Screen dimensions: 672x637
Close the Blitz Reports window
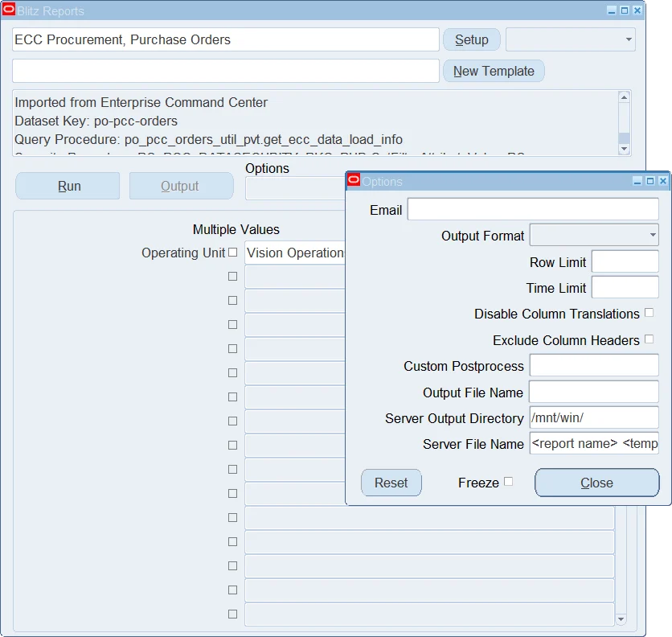click(637, 10)
